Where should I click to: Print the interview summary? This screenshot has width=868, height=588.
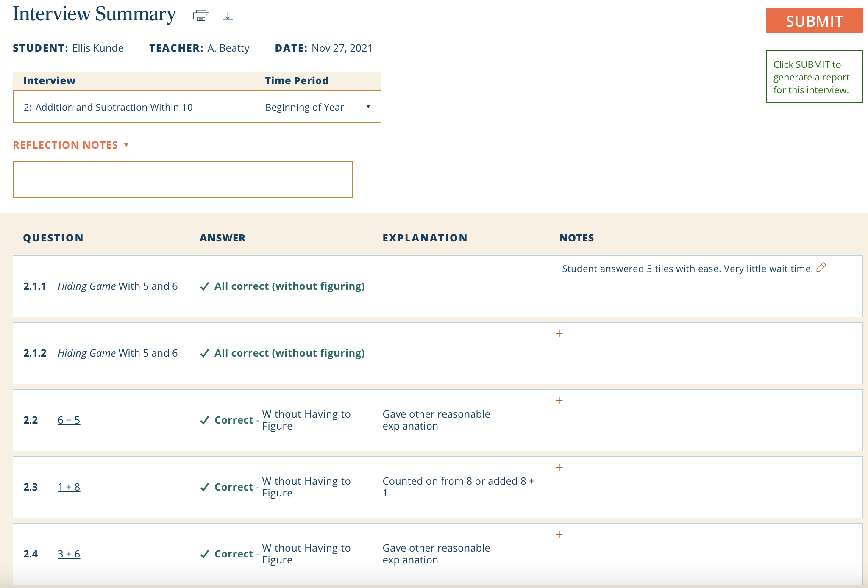201,14
